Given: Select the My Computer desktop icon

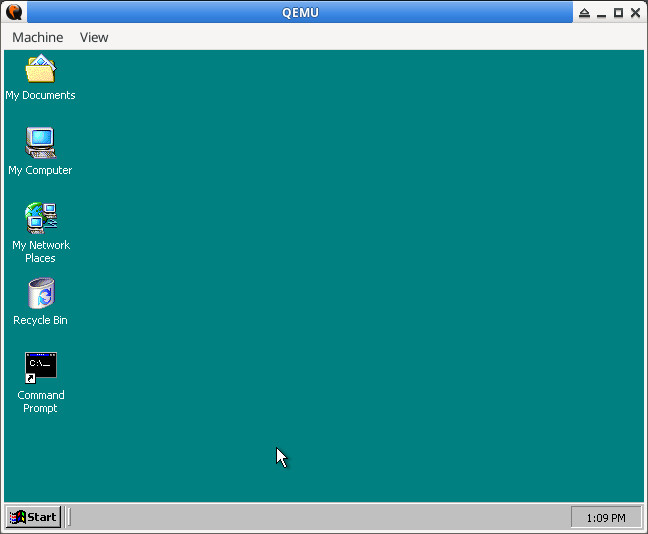Looking at the screenshot, I should coord(40,143).
